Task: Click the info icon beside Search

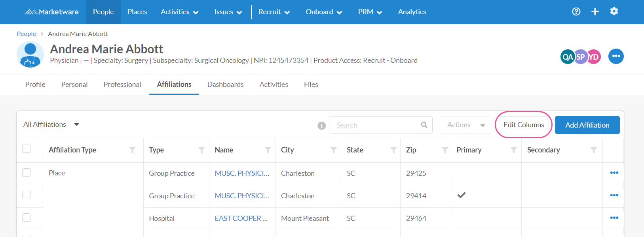Action: [321, 126]
